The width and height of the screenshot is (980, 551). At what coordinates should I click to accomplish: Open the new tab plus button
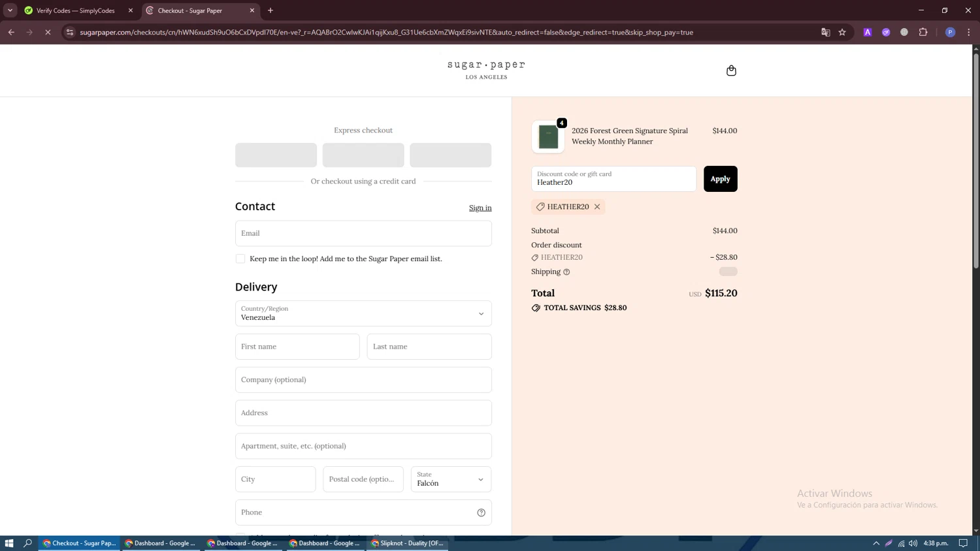click(270, 10)
